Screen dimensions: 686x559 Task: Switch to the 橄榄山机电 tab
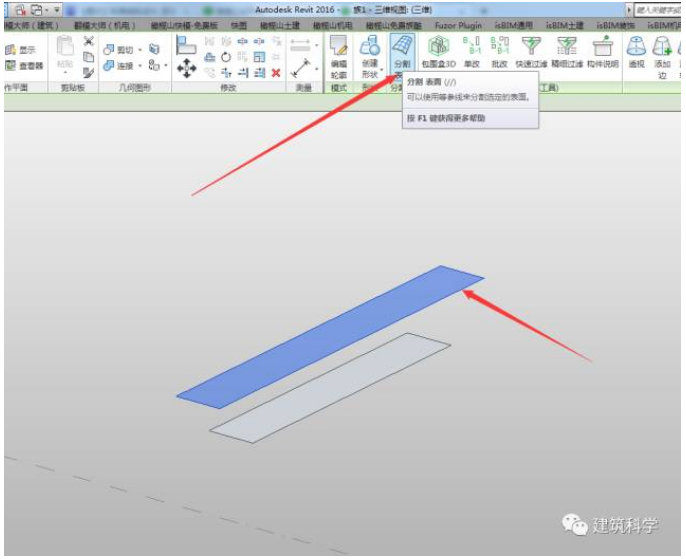pyautogui.click(x=332, y=26)
